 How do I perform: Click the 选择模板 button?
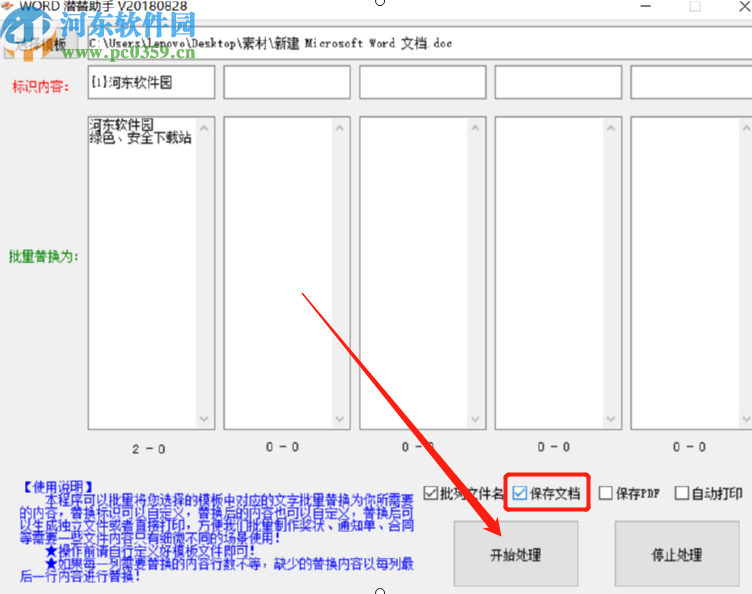(40, 45)
